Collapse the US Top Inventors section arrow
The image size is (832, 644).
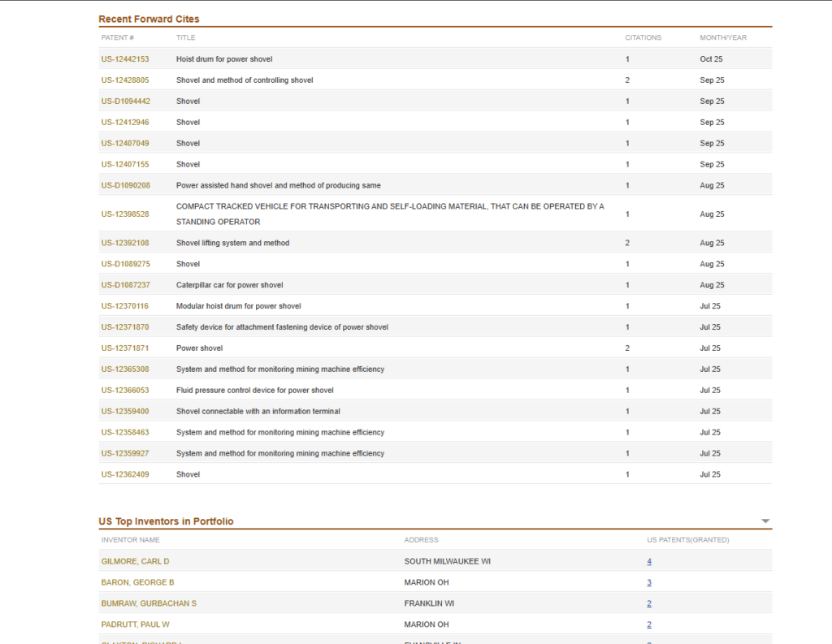765,521
